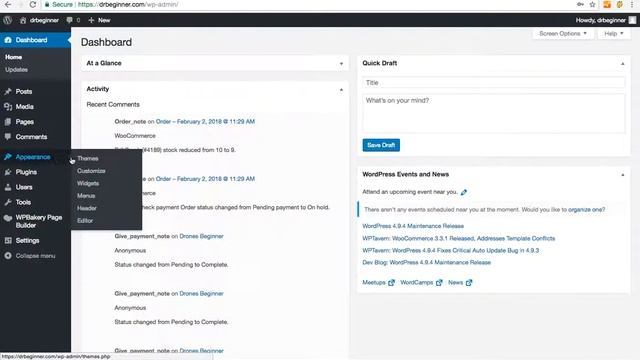Click the What's on your mind textarea

click(493, 113)
